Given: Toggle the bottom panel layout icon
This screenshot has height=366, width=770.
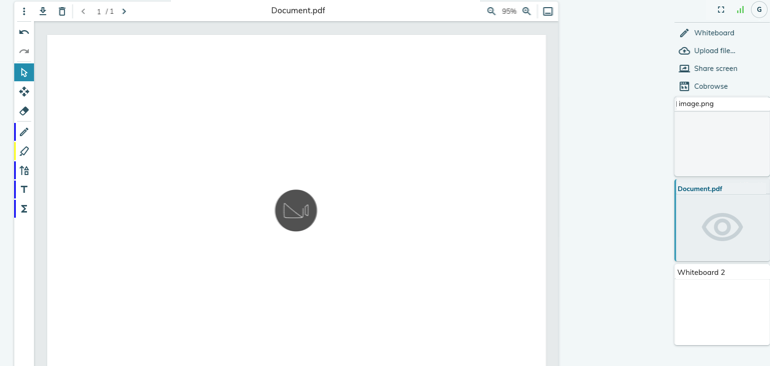Looking at the screenshot, I should point(548,11).
